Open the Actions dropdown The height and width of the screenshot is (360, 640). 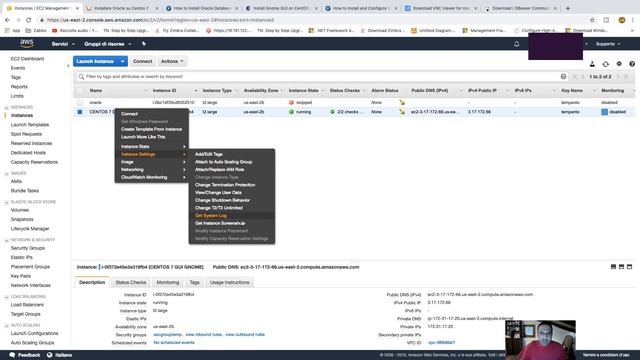pyautogui.click(x=172, y=61)
